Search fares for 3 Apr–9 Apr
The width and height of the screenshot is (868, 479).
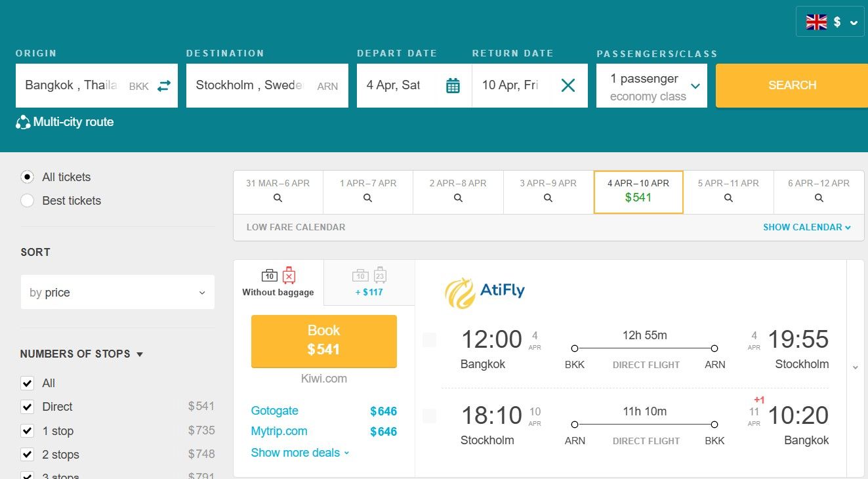(548, 192)
